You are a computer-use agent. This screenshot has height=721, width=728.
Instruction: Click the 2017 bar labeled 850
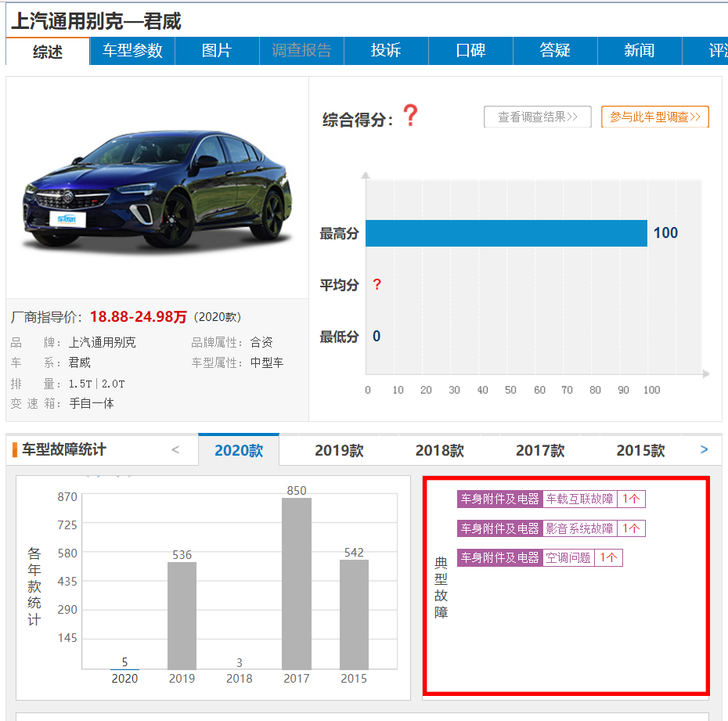297,583
